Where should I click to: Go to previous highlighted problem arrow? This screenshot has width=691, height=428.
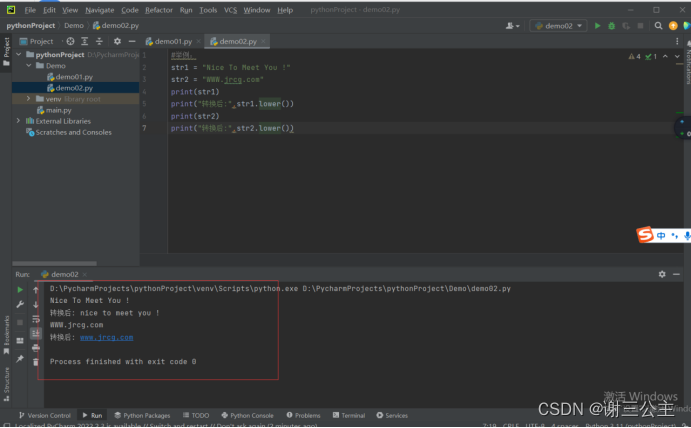click(665, 56)
